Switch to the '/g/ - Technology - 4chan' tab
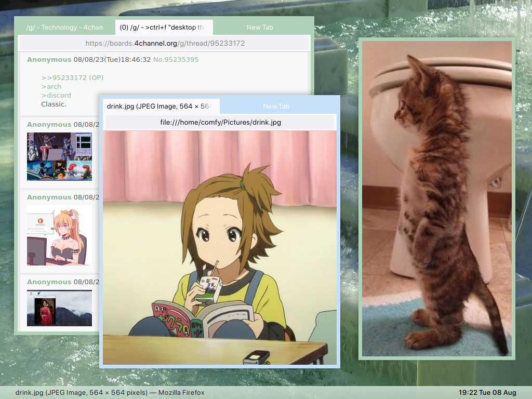 click(64, 27)
